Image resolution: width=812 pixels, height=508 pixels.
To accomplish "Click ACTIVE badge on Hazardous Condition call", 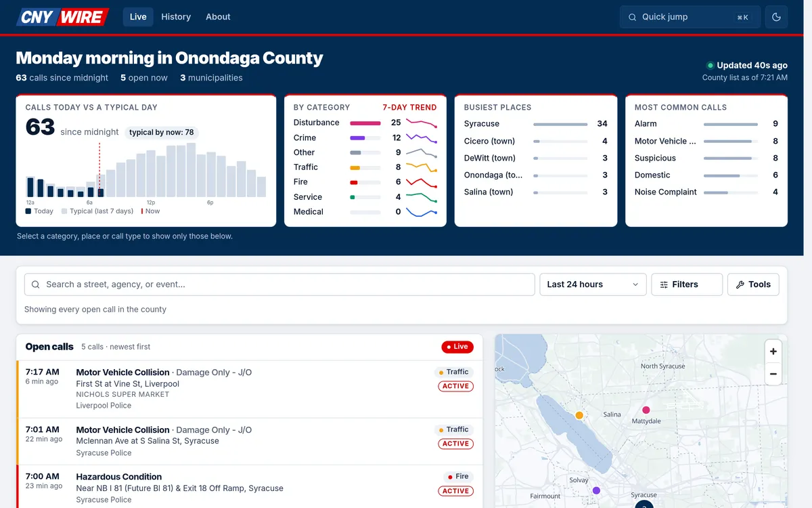I will [x=456, y=491].
